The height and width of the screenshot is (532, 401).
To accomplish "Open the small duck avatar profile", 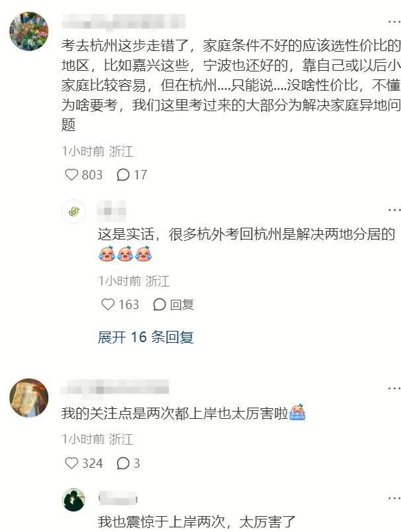I will click(x=73, y=211).
